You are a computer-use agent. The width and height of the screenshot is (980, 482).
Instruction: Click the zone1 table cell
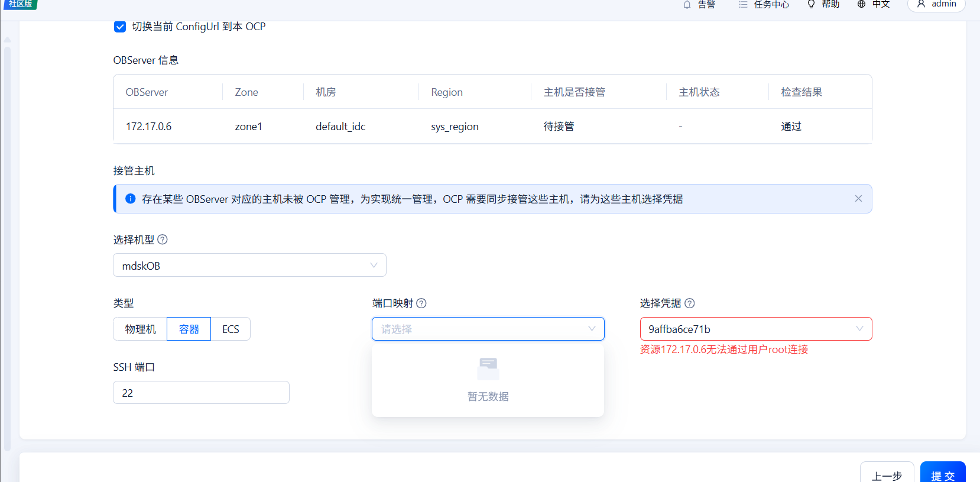248,127
